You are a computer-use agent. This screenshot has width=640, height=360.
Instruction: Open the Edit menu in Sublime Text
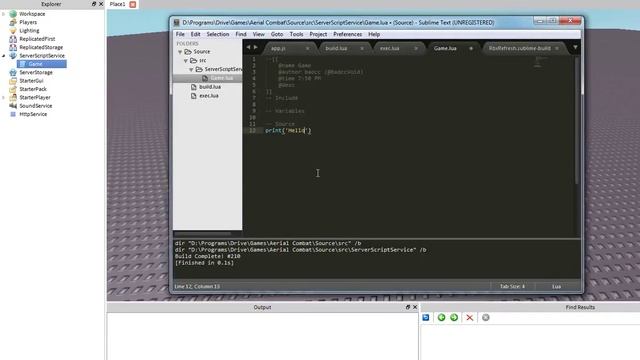[196, 34]
